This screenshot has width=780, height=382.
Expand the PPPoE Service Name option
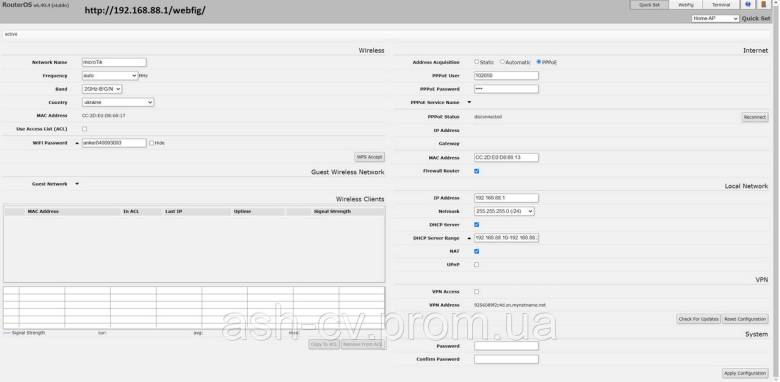click(x=469, y=102)
